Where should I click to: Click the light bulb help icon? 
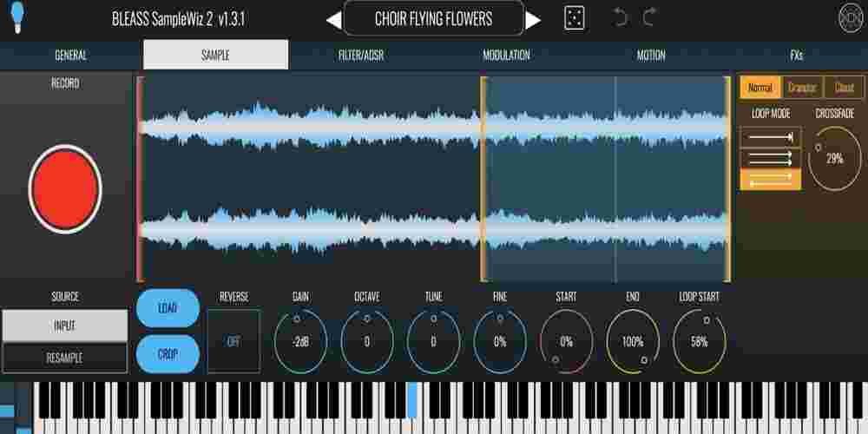coord(17,17)
